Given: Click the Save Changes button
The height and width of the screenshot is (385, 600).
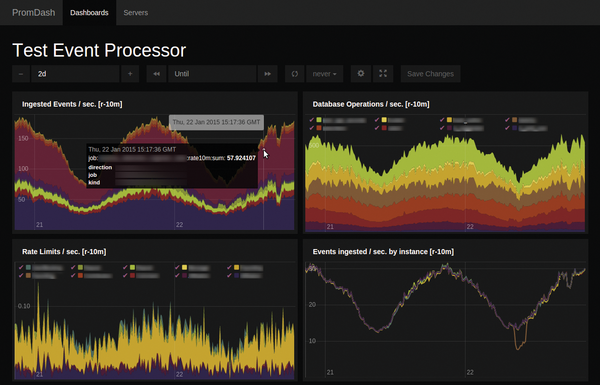Looking at the screenshot, I should [430, 74].
